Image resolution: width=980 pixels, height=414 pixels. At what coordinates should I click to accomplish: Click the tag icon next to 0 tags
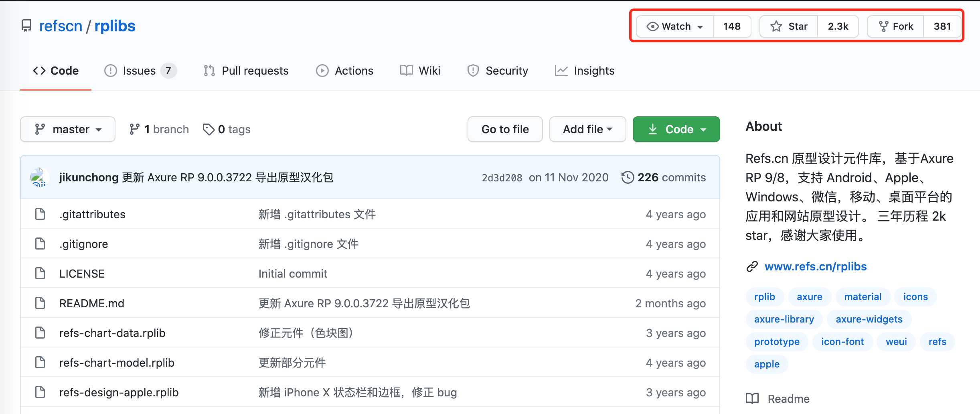209,129
